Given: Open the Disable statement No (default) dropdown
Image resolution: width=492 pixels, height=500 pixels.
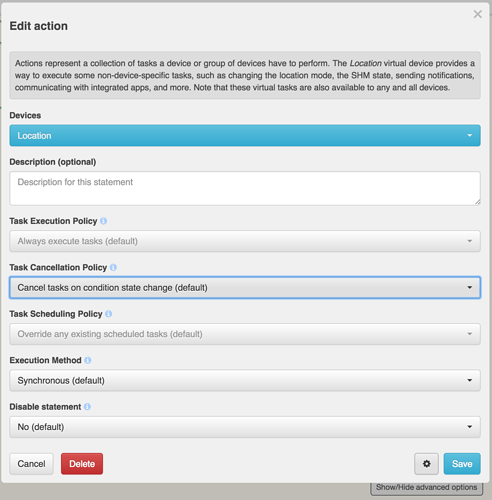Looking at the screenshot, I should (245, 427).
